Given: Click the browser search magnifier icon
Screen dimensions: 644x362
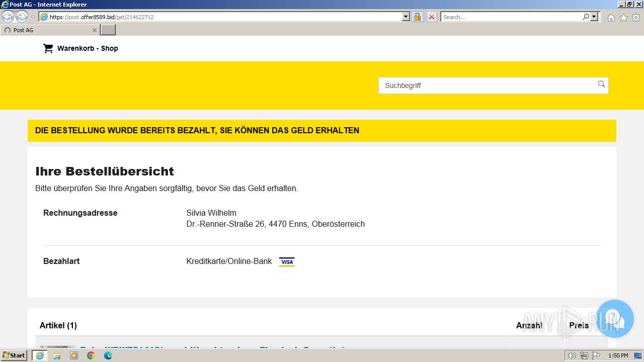Looking at the screenshot, I should tap(586, 17).
